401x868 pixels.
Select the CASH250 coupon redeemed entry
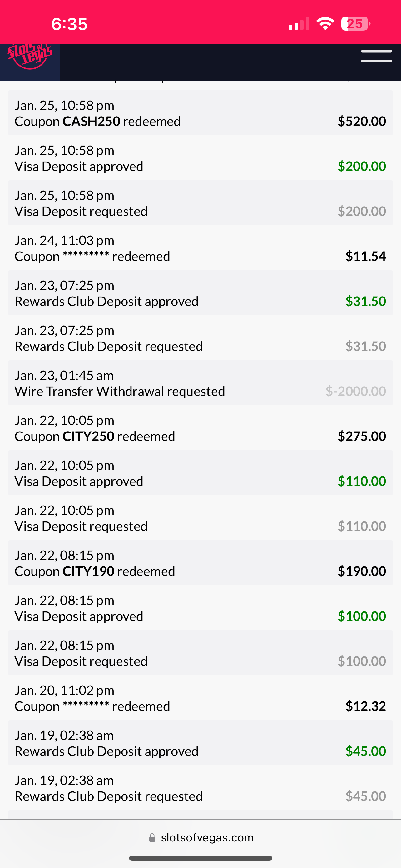point(200,113)
